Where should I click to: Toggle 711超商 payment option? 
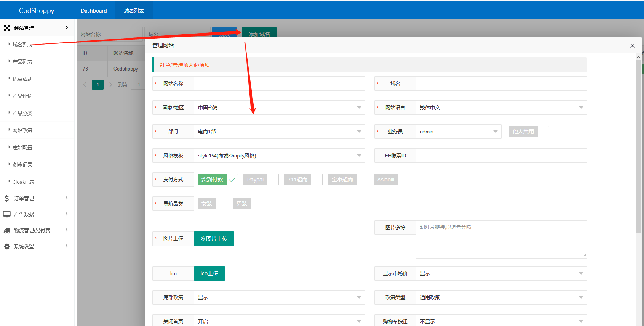(x=303, y=180)
